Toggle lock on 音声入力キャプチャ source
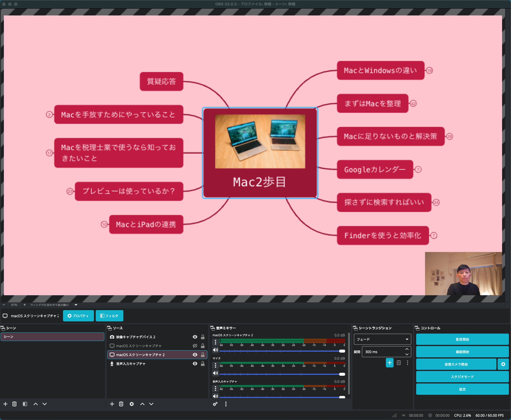This screenshot has height=420, width=511. click(203, 364)
